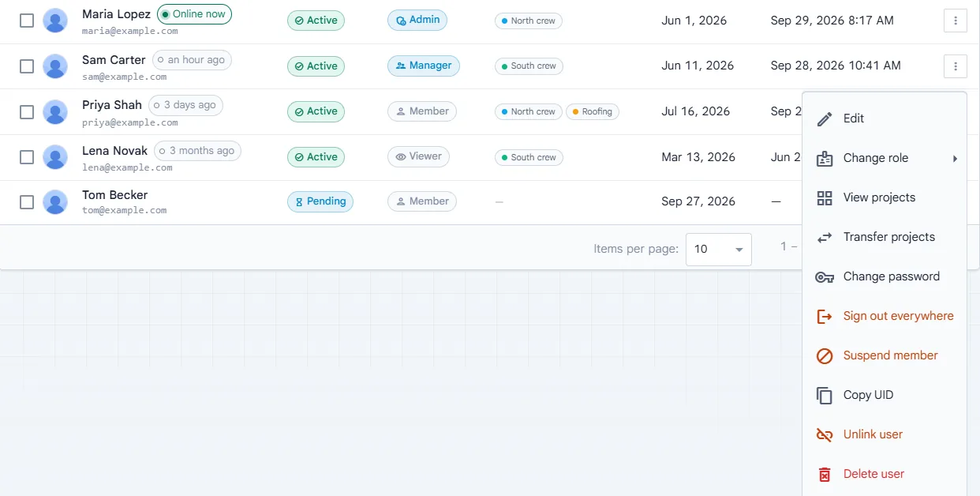This screenshot has width=980, height=496.
Task: Expand the Change role submenu arrow
Action: point(955,158)
